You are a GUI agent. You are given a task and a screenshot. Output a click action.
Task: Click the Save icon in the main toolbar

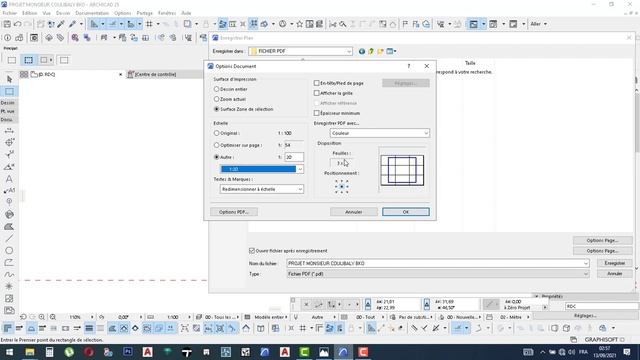[x=7, y=24]
